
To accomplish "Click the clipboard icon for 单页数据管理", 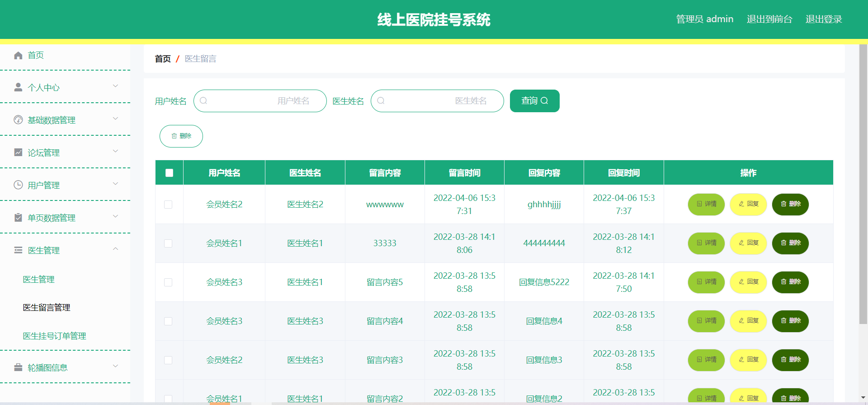I will pos(18,218).
